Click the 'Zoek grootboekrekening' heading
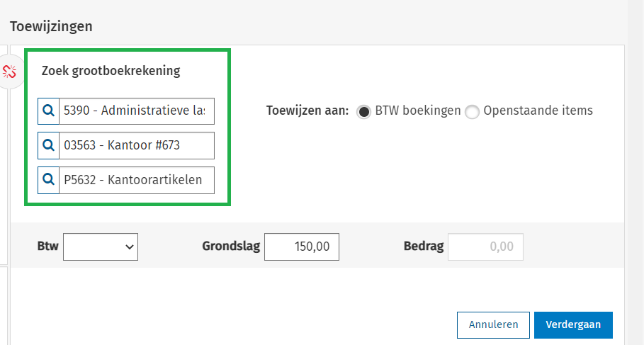 tap(111, 71)
